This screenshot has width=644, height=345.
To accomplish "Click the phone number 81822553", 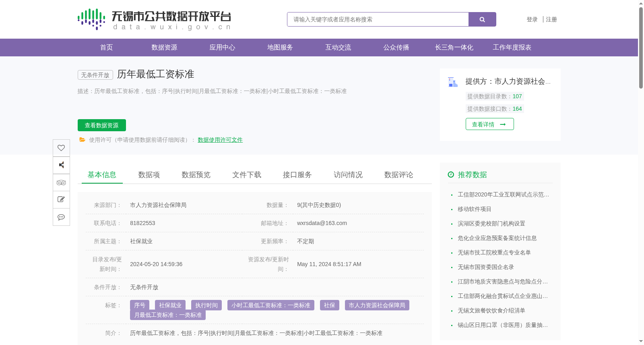I will coord(142,223).
